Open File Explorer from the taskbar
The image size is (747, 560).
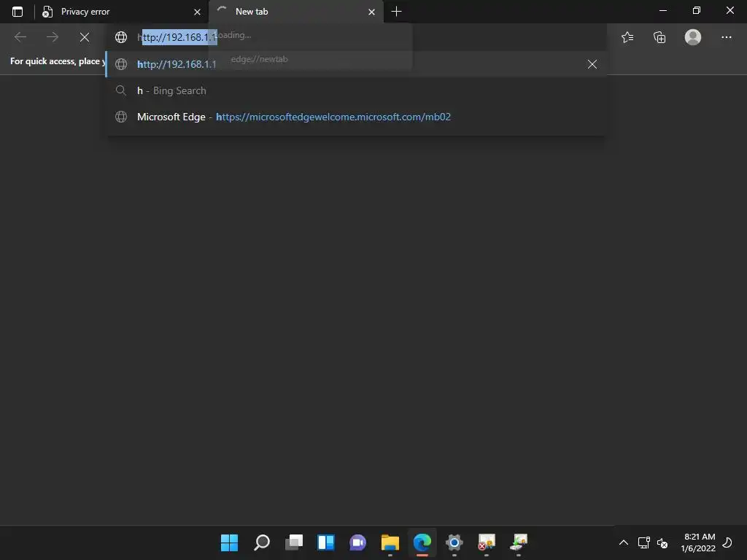point(390,542)
